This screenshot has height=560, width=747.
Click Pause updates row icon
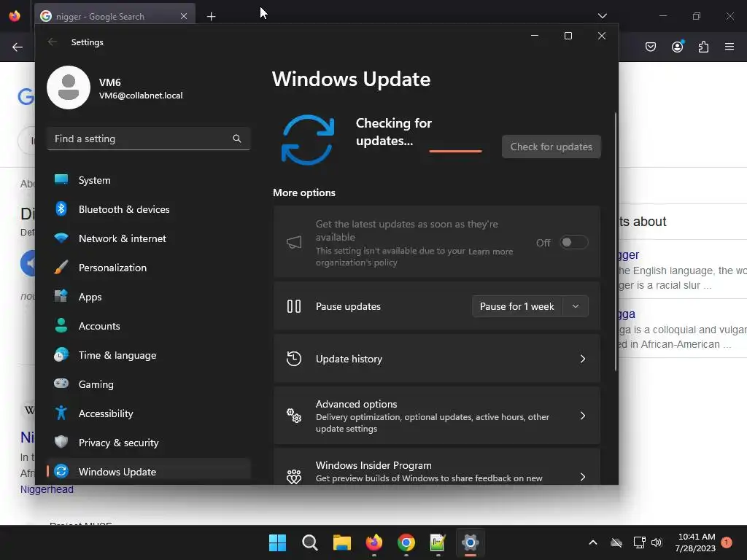[x=294, y=306]
